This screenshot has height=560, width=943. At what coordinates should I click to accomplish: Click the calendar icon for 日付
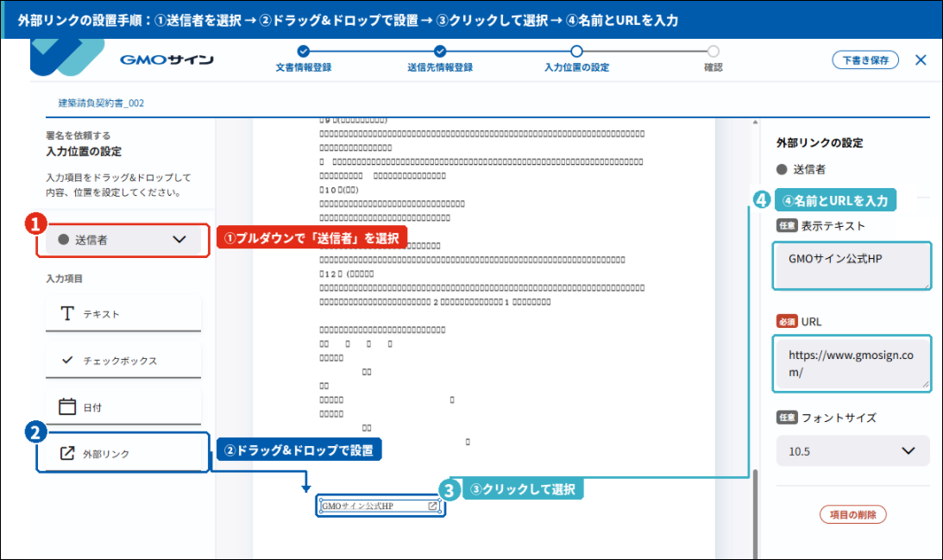click(67, 406)
